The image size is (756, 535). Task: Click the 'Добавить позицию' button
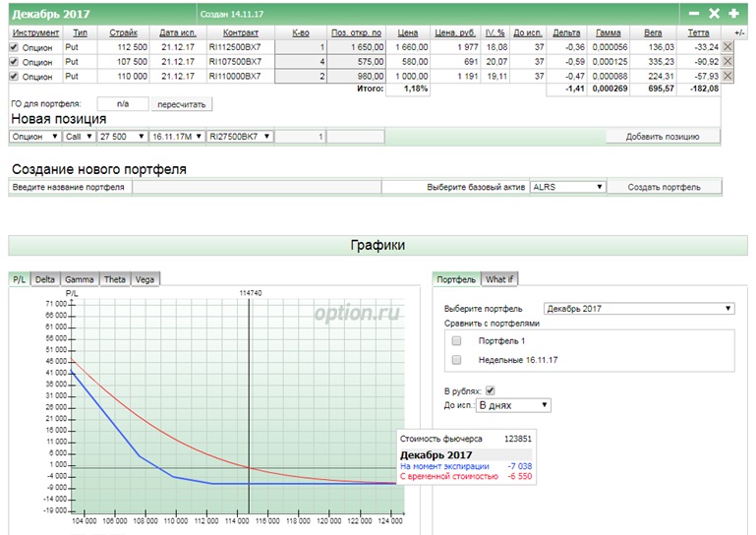(x=663, y=137)
